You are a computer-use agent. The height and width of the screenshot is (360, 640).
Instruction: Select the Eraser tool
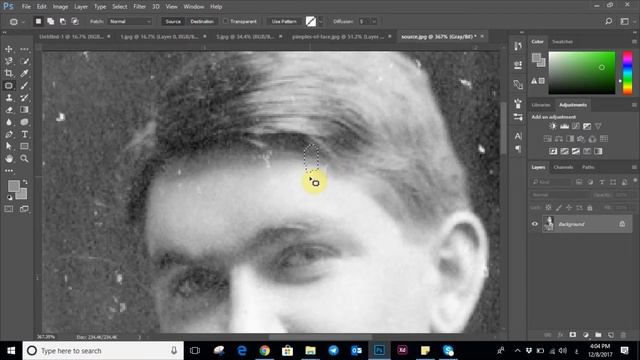[9, 110]
